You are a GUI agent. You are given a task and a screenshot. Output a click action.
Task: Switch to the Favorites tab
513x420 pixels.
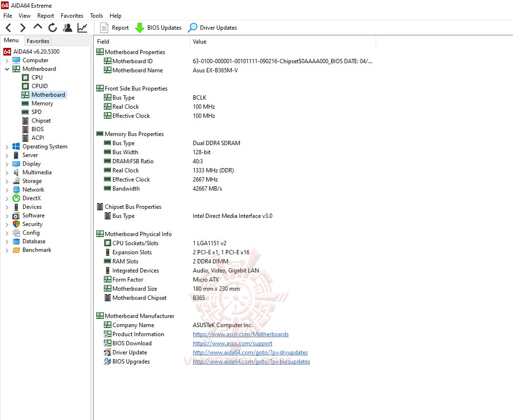(x=38, y=41)
